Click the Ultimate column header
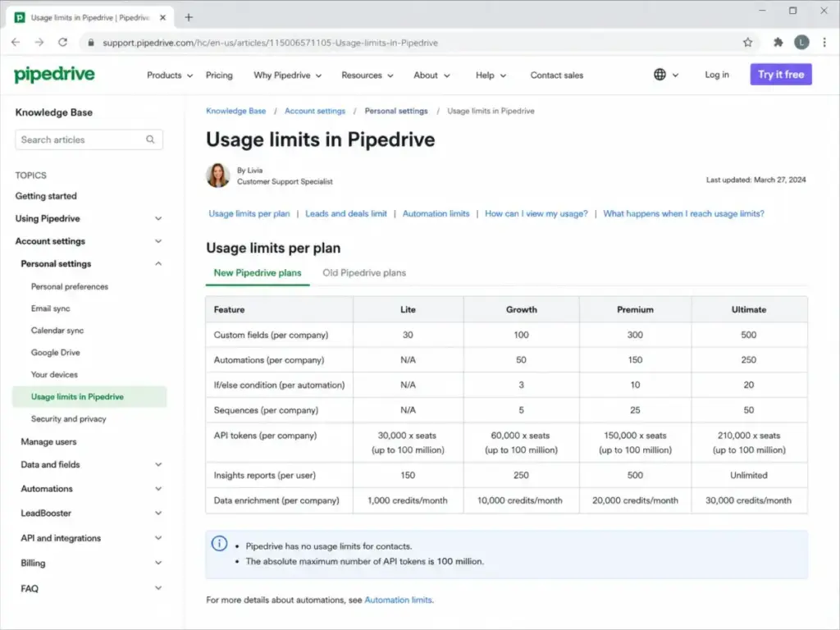The width and height of the screenshot is (840, 630). [x=749, y=309]
